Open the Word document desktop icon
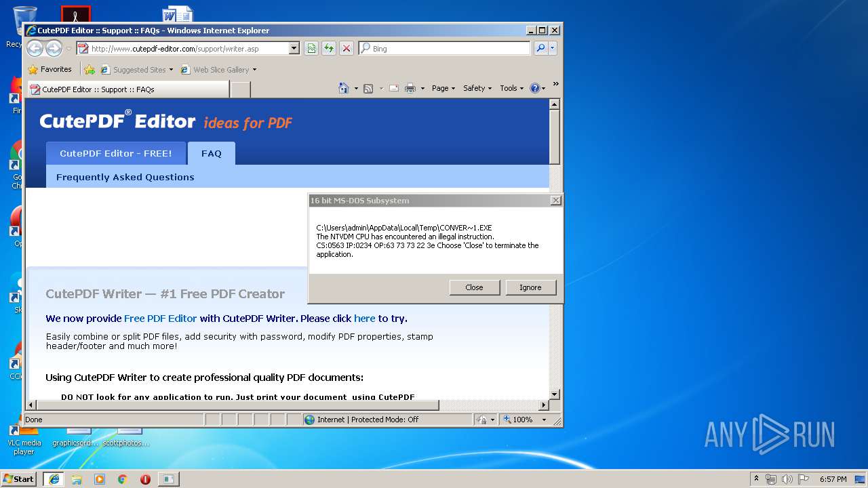868x488 pixels. point(178,14)
